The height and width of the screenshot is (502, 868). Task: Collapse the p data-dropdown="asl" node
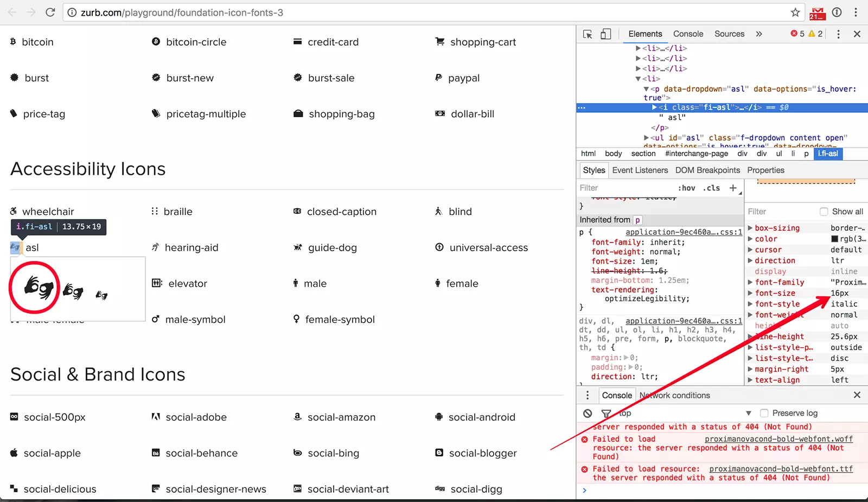tap(646, 89)
